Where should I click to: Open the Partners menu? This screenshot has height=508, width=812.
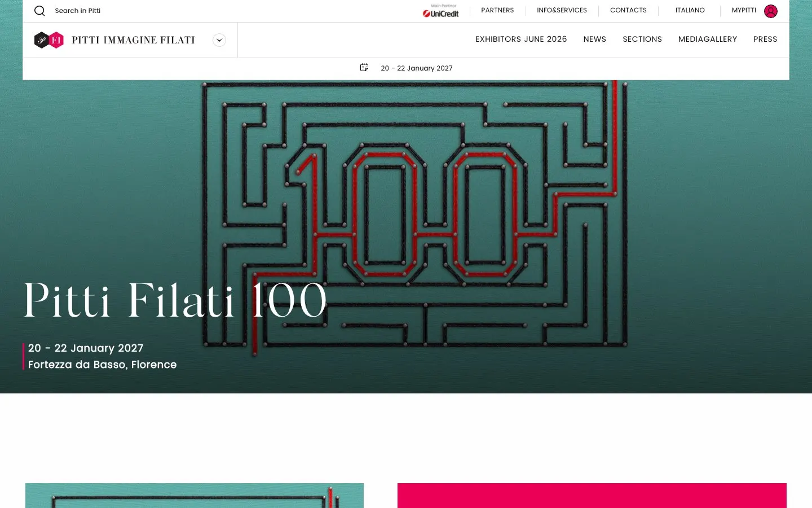pyautogui.click(x=497, y=10)
